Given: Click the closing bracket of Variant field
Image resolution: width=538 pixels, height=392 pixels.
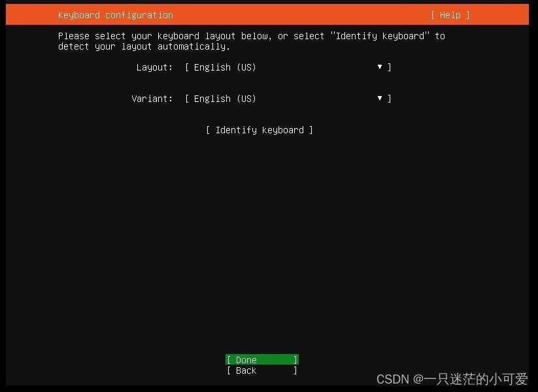Looking at the screenshot, I should (x=389, y=99).
